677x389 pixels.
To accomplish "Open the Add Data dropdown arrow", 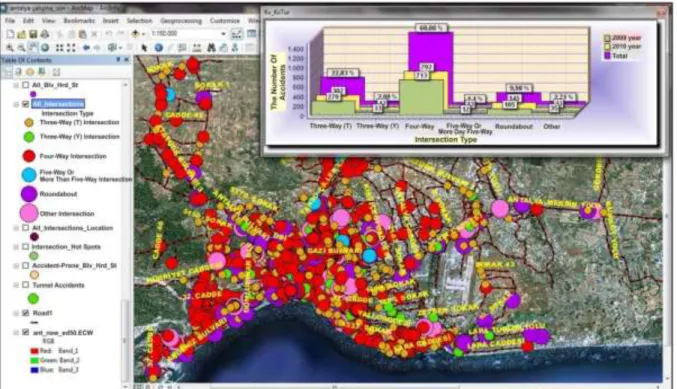I will click(143, 34).
